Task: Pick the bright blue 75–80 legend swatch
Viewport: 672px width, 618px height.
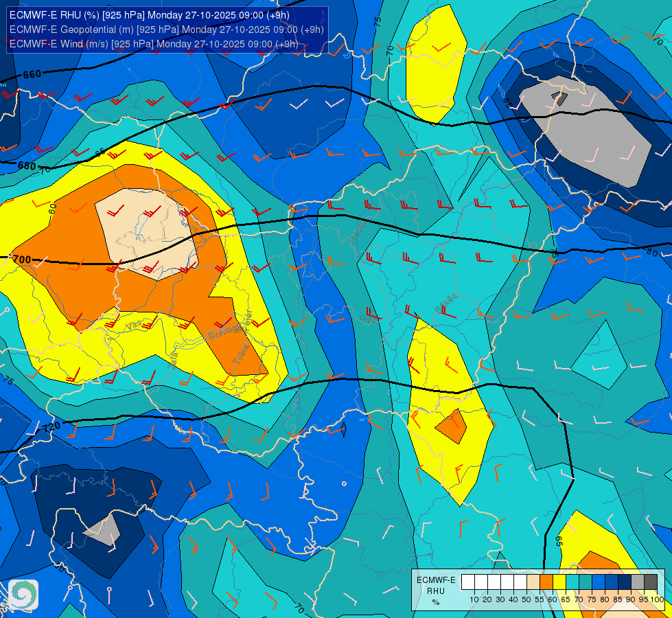Action: point(599,582)
